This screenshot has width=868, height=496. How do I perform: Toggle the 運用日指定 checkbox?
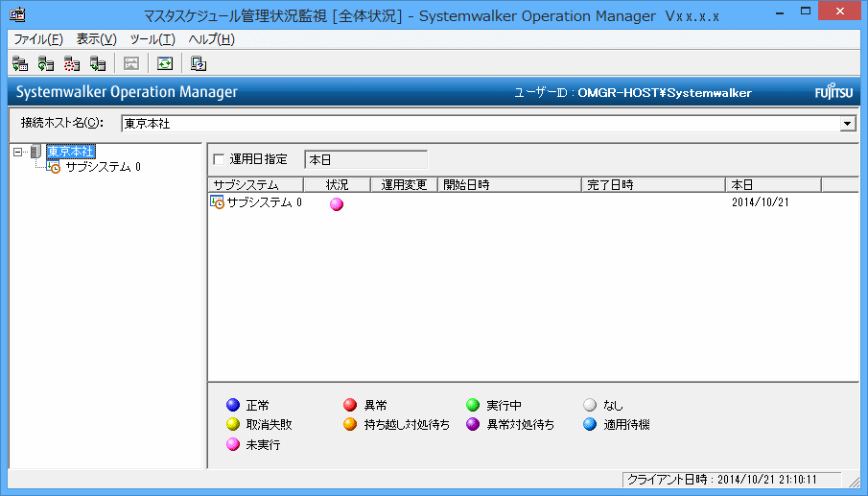coord(220,159)
